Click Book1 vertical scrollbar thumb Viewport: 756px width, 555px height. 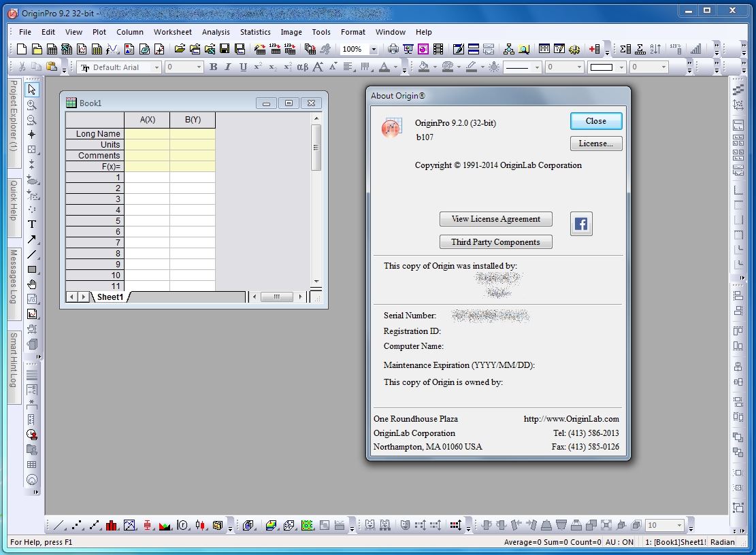tap(316, 148)
